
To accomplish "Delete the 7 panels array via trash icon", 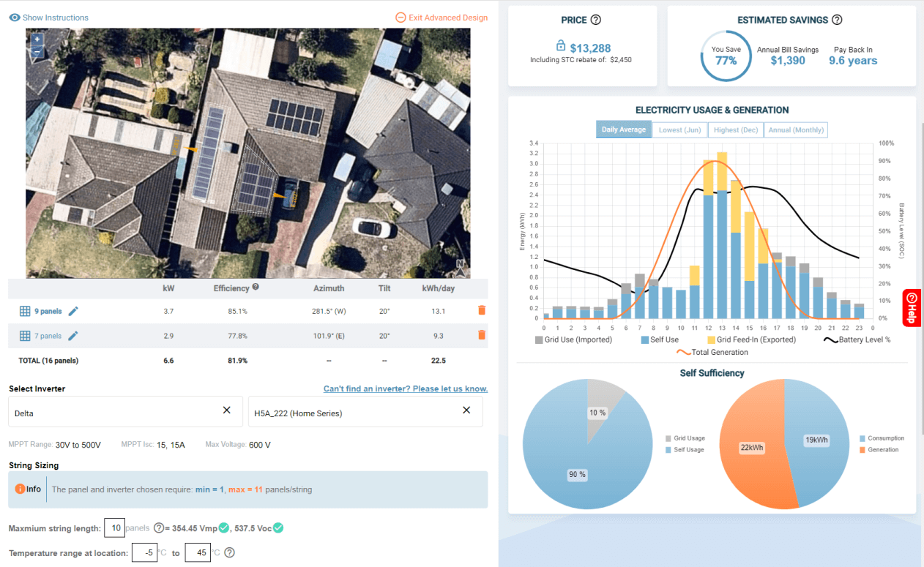I will [483, 336].
